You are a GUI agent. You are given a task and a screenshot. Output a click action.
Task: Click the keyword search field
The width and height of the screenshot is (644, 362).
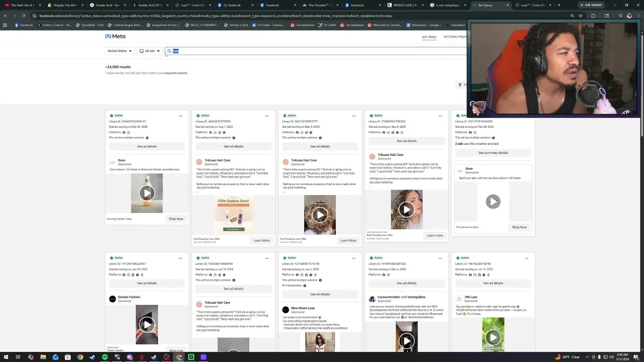click(317, 51)
